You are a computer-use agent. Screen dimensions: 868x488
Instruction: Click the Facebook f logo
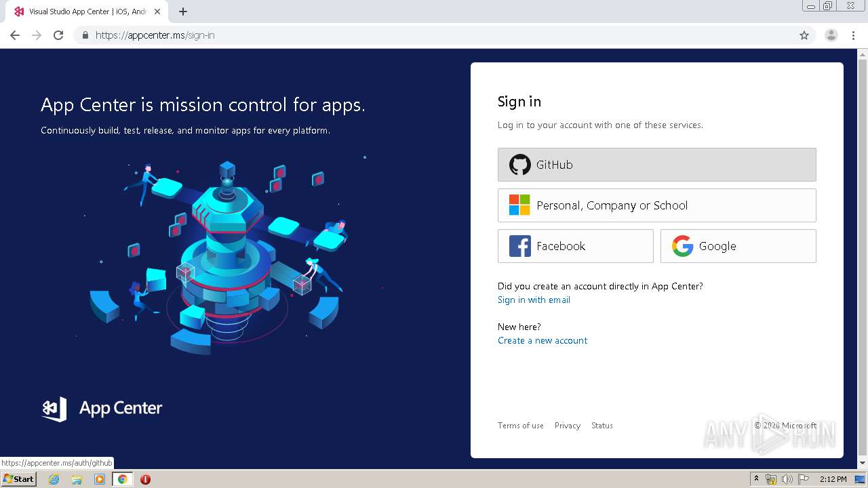[x=520, y=246]
